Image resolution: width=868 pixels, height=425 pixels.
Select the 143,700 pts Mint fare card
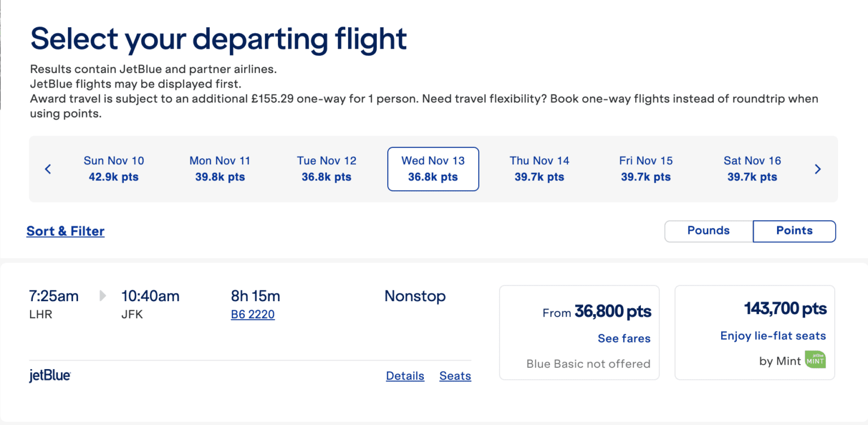[754, 332]
